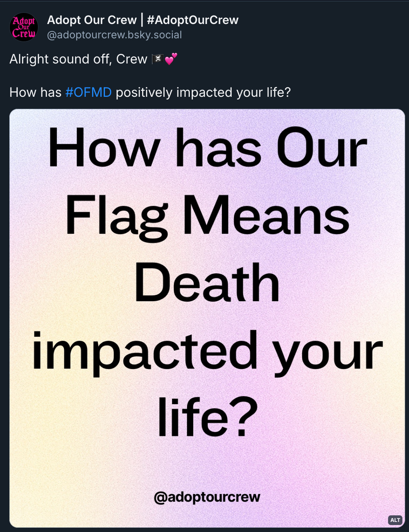Click "How has Our" headline in the image
The image size is (409, 532).
pyautogui.click(x=208, y=148)
